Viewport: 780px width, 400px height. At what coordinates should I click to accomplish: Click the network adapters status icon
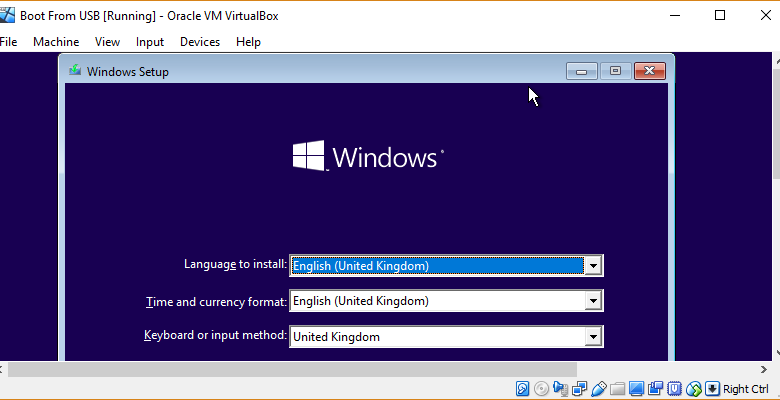(580, 389)
